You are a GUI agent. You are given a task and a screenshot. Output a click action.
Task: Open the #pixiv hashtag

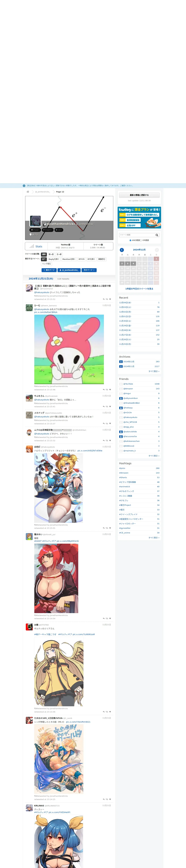pyautogui.click(x=122, y=468)
